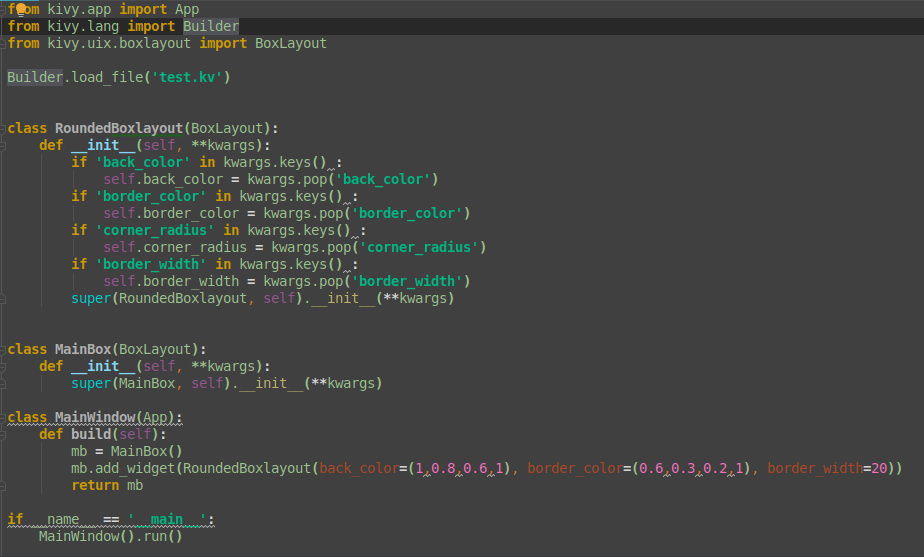This screenshot has width=924, height=557.
Task: Click the border_color keyword argument in add_widget
Action: point(575,469)
